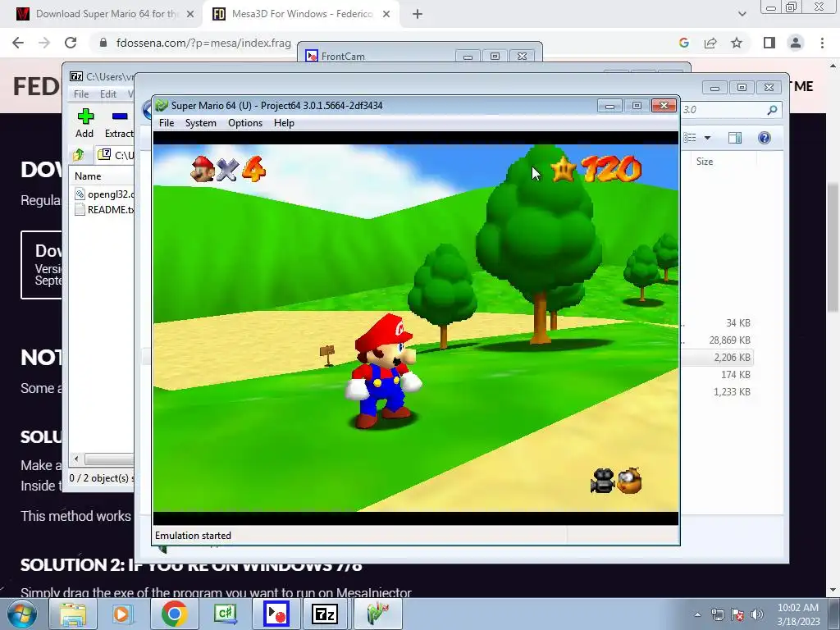Click the network tray icon

[717, 614]
